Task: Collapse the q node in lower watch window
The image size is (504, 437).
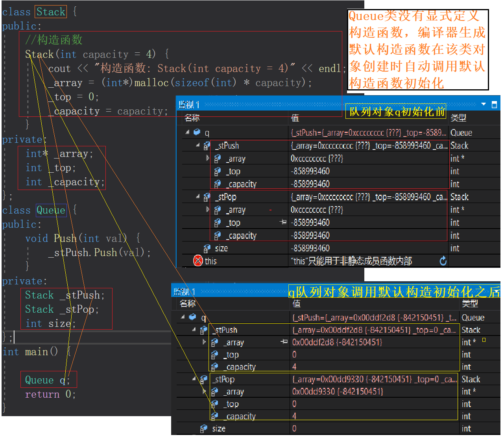Action: [x=183, y=317]
